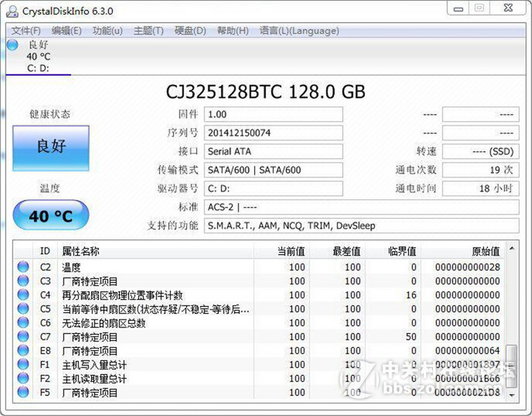Click the status orb for C2 温度

pyautogui.click(x=23, y=267)
